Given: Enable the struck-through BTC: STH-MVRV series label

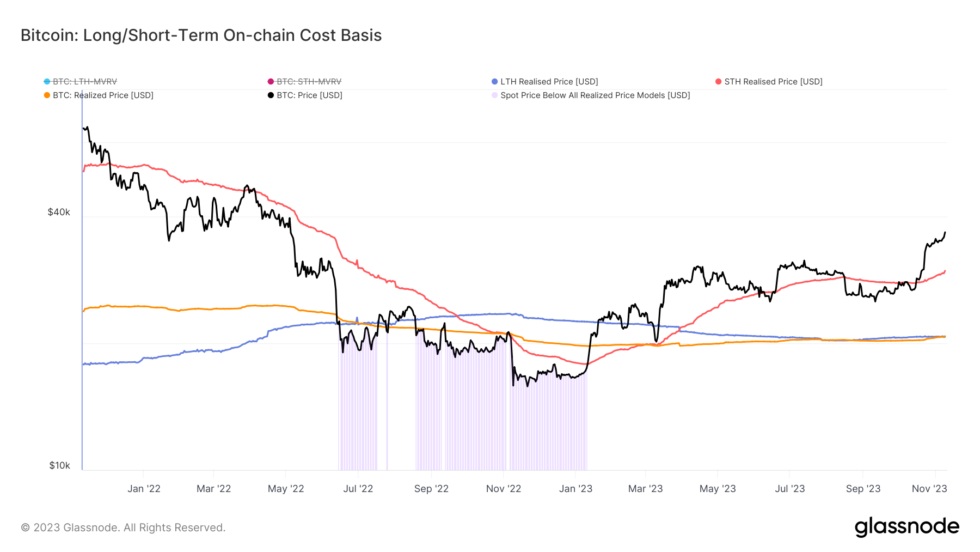Looking at the screenshot, I should 309,82.
